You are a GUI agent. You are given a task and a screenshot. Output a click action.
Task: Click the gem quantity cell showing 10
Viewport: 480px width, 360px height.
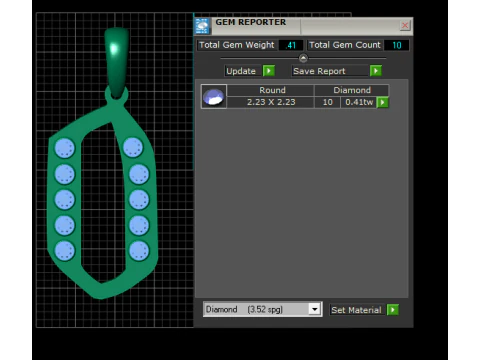327,102
